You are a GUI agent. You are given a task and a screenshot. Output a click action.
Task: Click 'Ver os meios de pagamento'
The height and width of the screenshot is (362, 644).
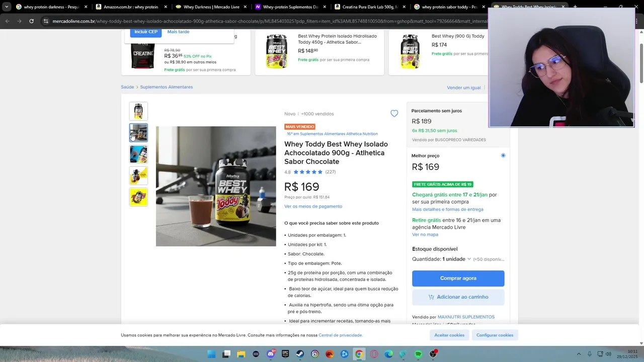[313, 206]
